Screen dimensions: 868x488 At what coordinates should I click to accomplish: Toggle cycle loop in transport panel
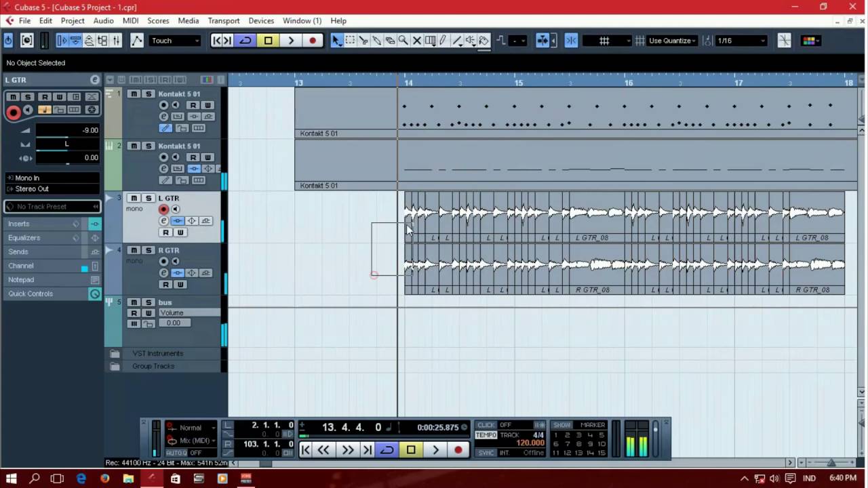click(387, 450)
